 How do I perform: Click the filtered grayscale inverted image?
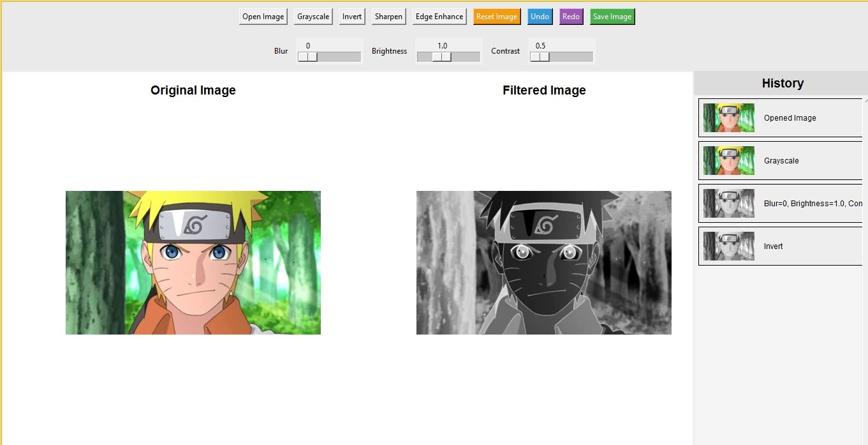click(544, 262)
